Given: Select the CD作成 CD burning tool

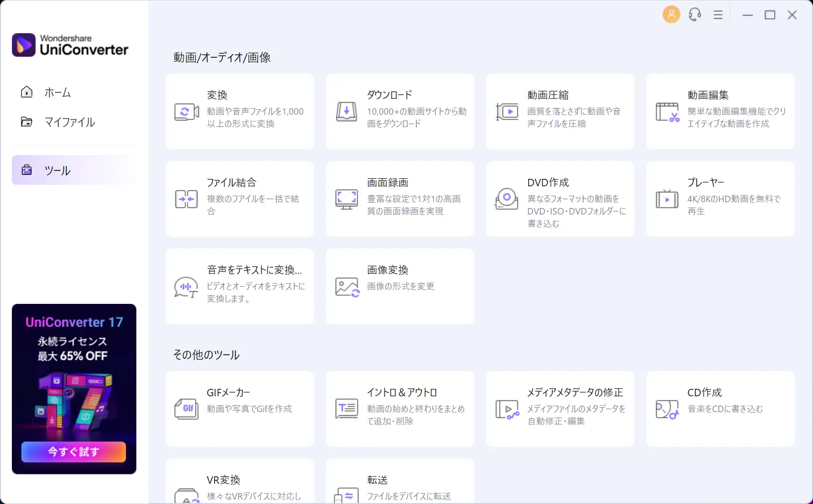Looking at the screenshot, I should click(x=720, y=409).
